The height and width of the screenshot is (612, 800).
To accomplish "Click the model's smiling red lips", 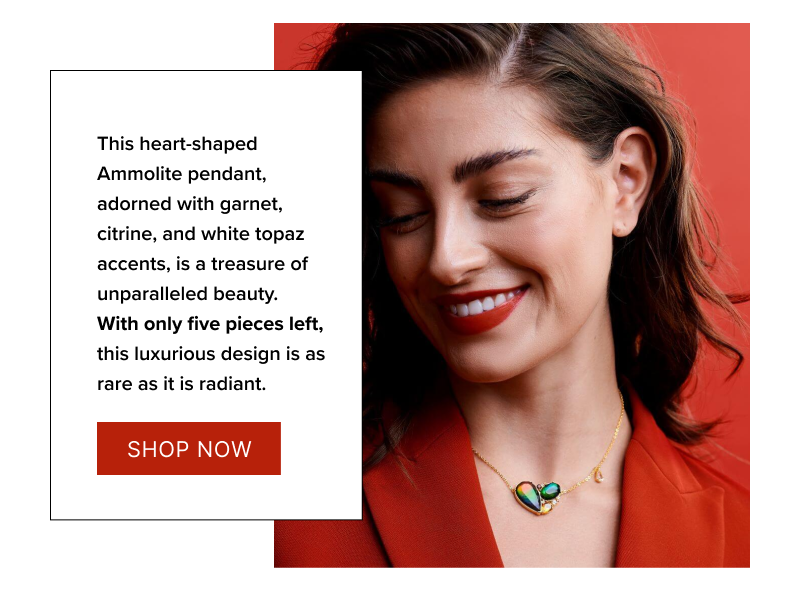I will point(482,309).
